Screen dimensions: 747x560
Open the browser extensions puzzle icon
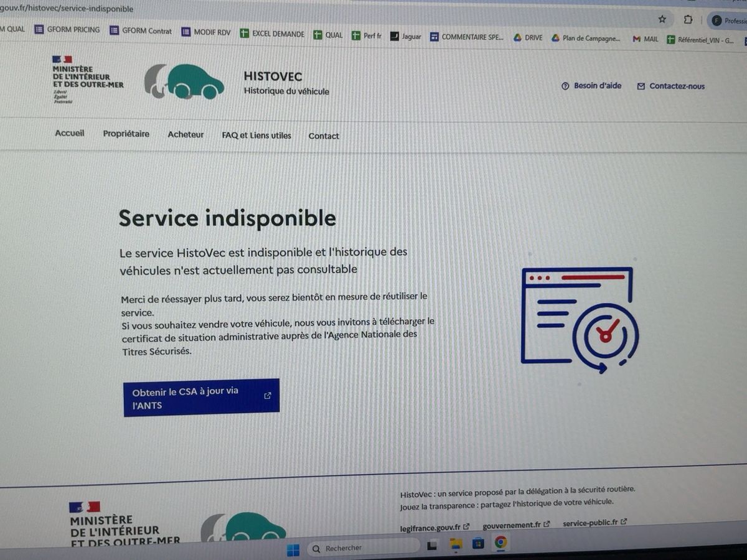688,19
